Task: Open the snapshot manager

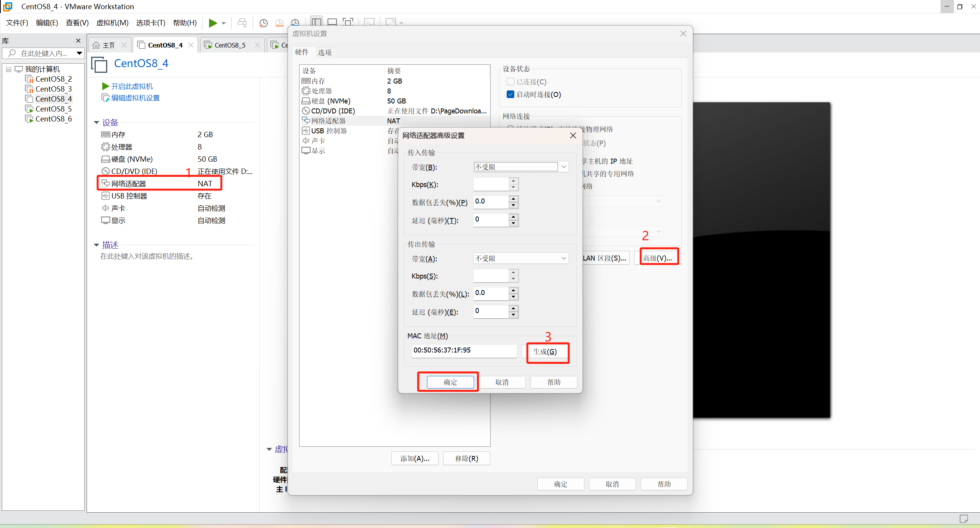Action: pos(295,23)
